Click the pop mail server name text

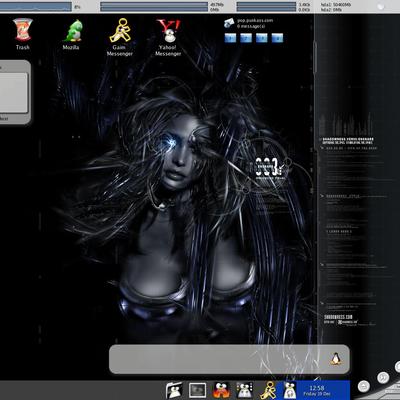point(255,20)
